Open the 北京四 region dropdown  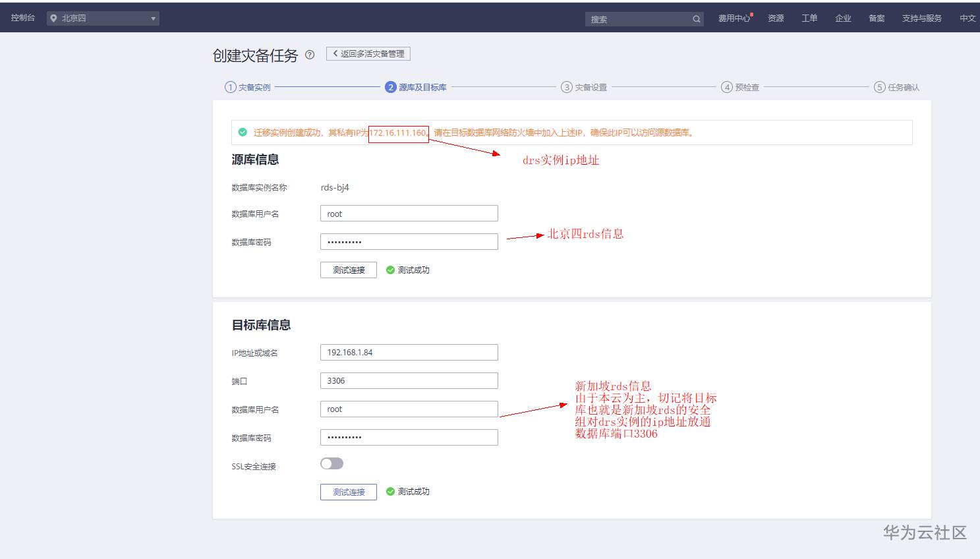point(103,18)
